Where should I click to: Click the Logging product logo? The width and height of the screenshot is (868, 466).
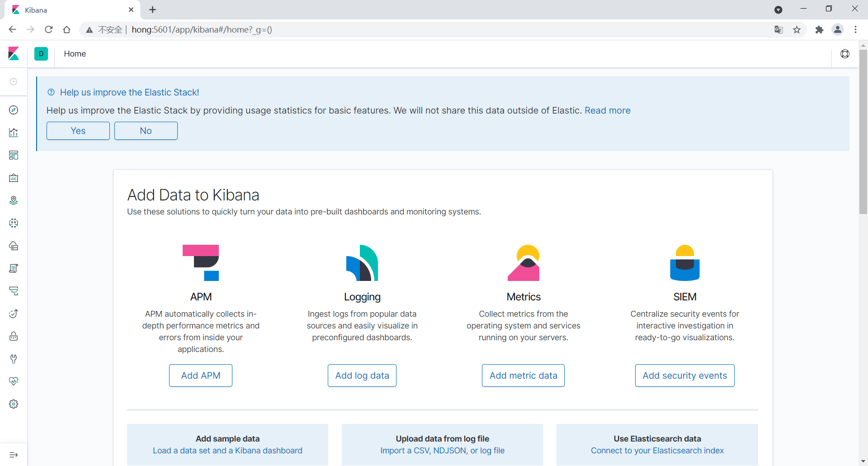[362, 263]
